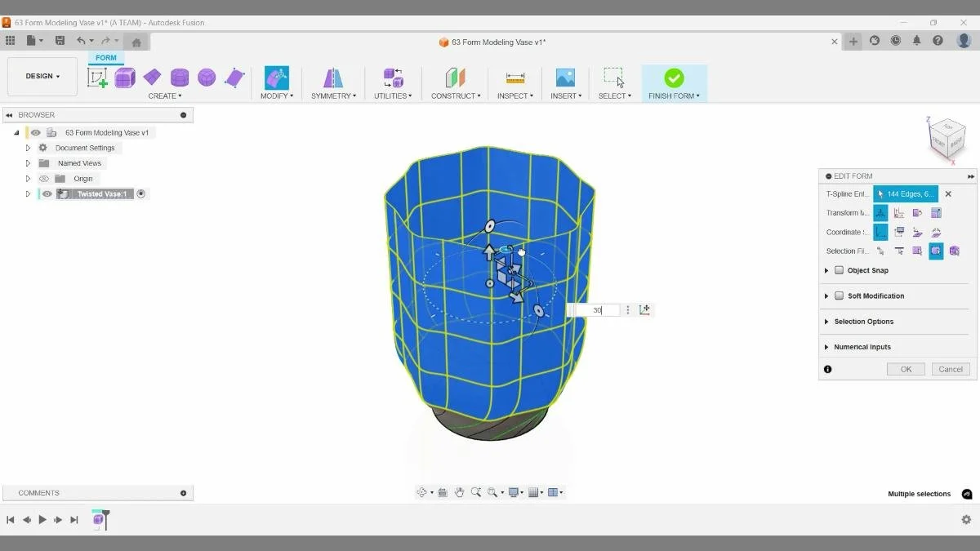Choose the World Space coordinate icon
The width and height of the screenshot is (980, 551).
click(882, 232)
